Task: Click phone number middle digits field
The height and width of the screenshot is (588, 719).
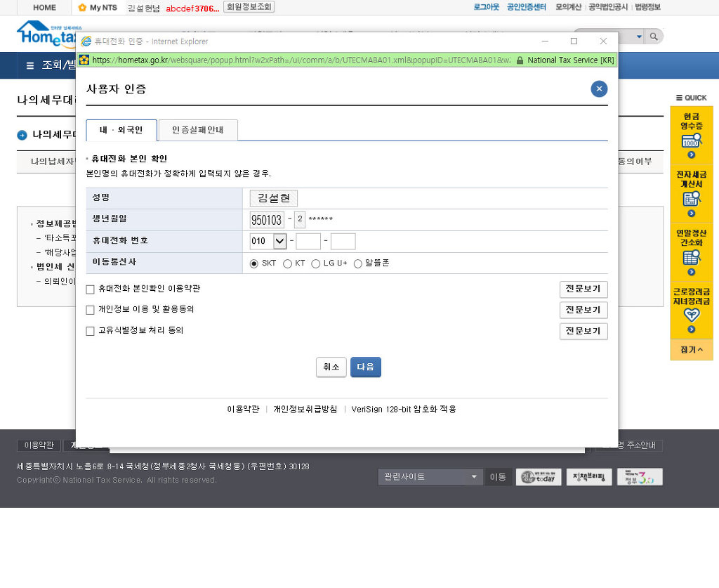Action: click(308, 241)
